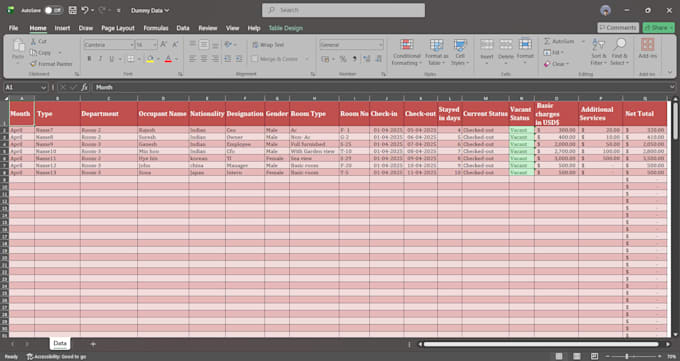Click the AutoSum button
Screen dimensions: 680x361
click(559, 41)
